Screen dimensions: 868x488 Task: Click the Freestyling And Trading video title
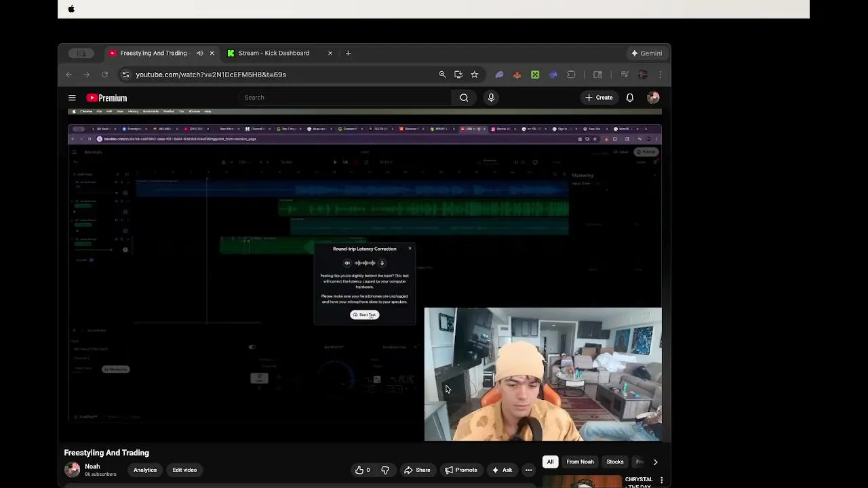[x=106, y=453]
